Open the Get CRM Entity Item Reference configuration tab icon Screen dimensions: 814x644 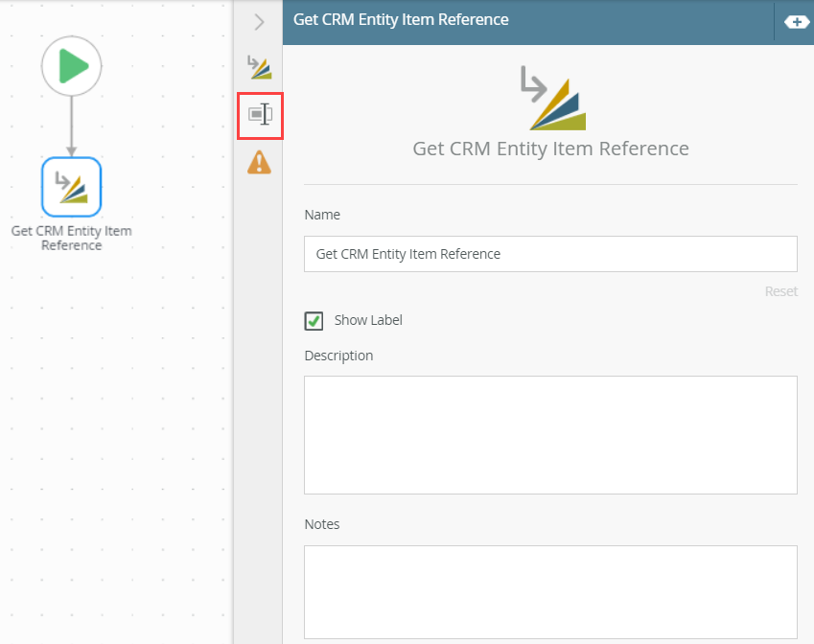259,67
